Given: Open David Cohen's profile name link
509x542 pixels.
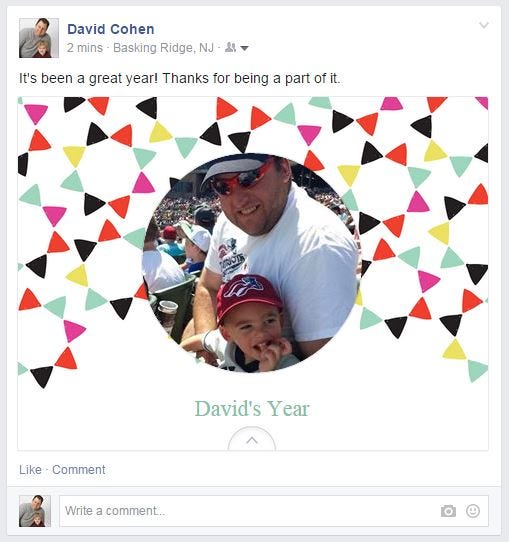Looking at the screenshot, I should point(111,29).
